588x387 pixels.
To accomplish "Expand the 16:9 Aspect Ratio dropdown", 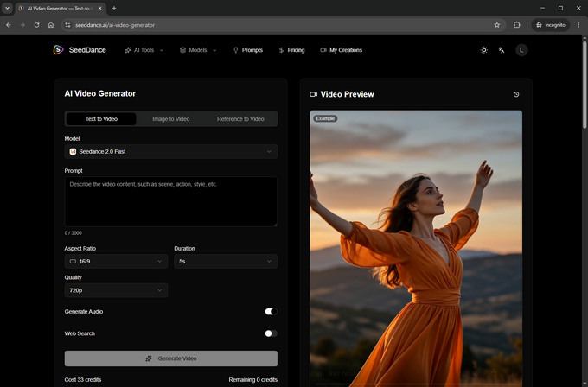I will coord(116,262).
